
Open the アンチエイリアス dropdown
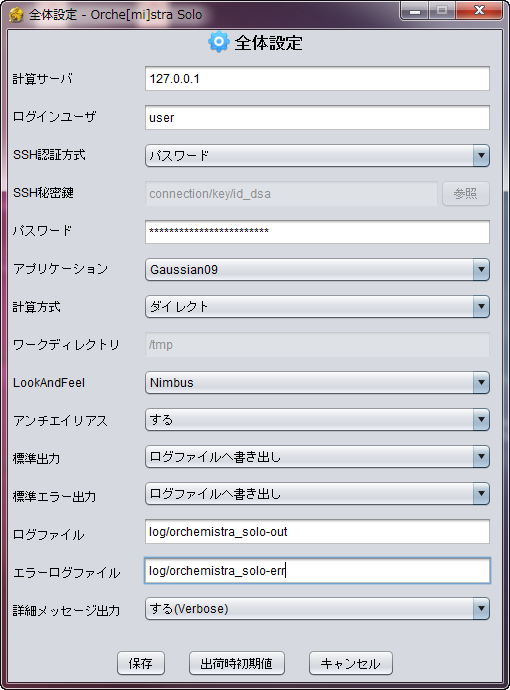tap(317, 420)
